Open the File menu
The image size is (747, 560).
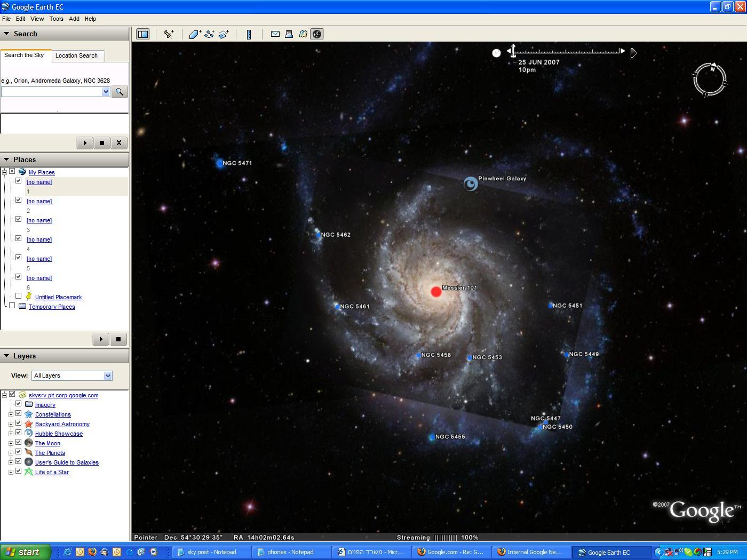pyautogui.click(x=6, y=19)
